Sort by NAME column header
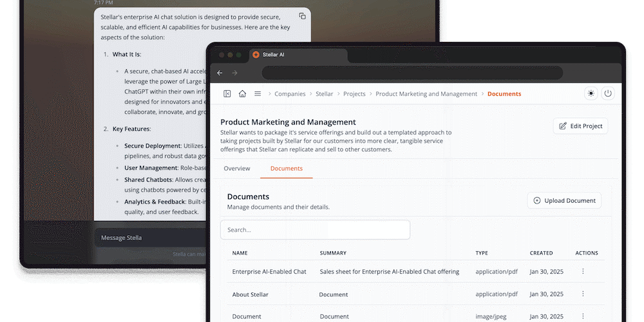The image size is (644, 322). [240, 253]
